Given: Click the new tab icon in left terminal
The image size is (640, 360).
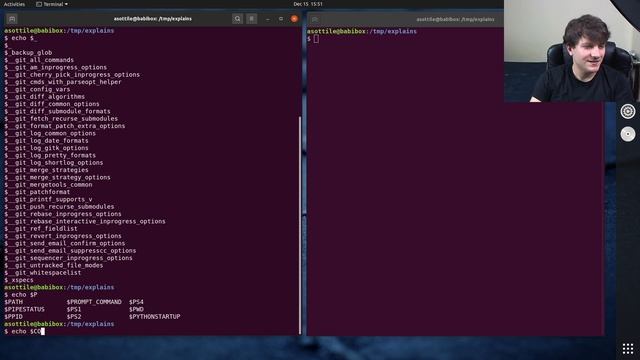Looking at the screenshot, I should coord(12,19).
